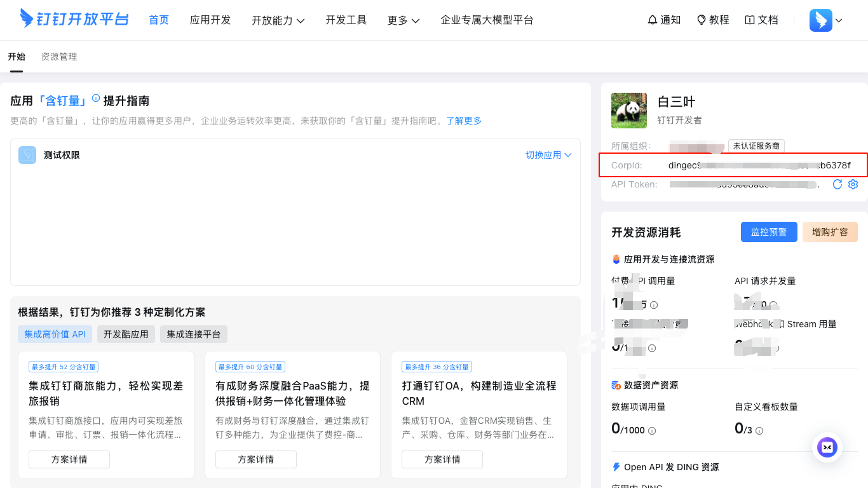Screen dimensions: 868x488
Task: Click the panda profile picture
Action: (629, 111)
